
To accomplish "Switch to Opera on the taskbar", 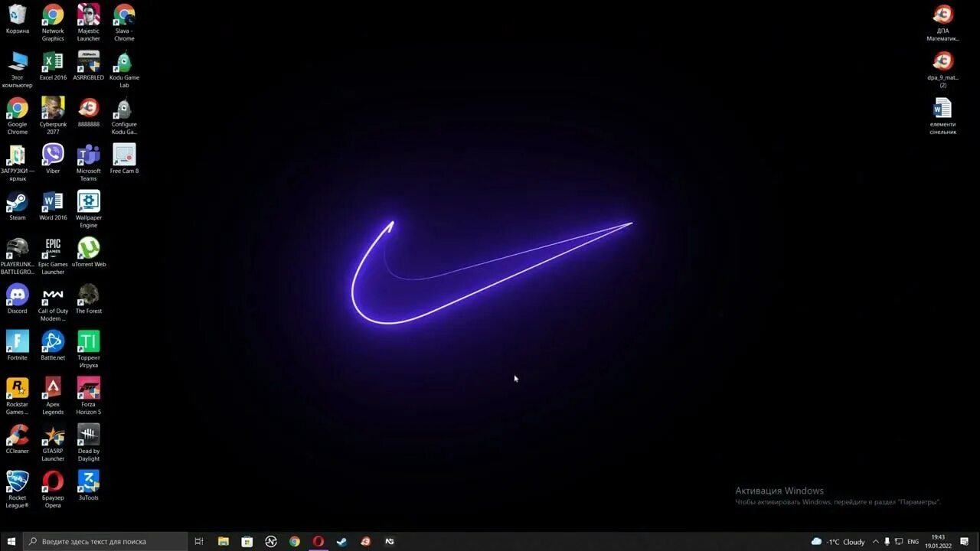I will pyautogui.click(x=318, y=541).
